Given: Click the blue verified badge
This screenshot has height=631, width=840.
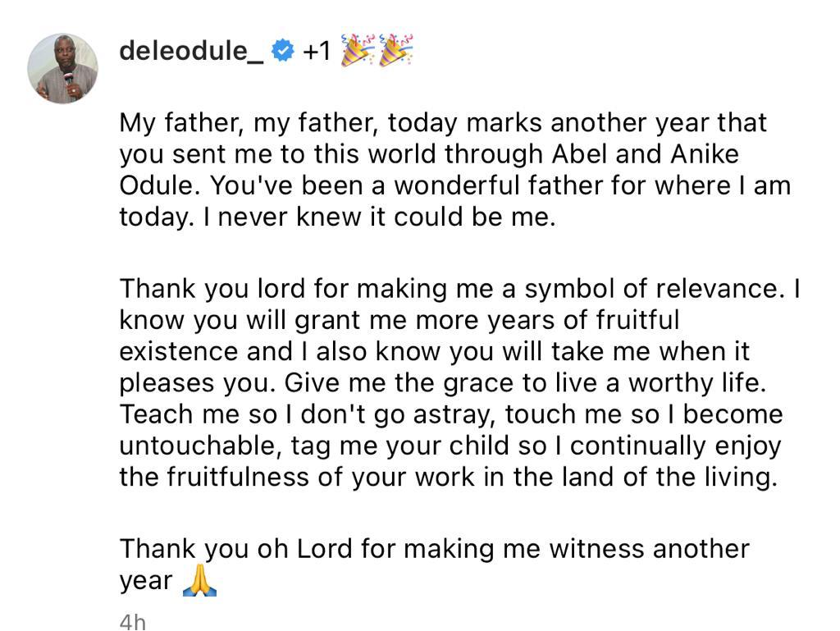Looking at the screenshot, I should coord(283,51).
